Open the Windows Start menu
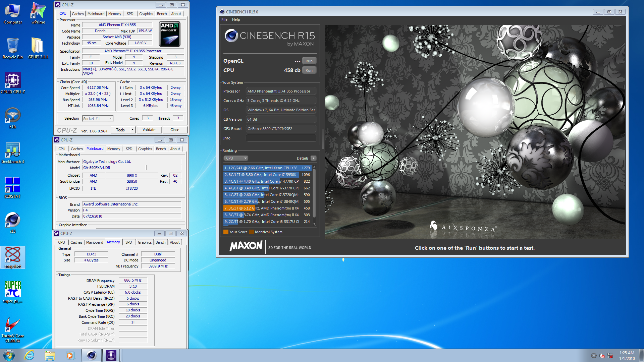 pyautogui.click(x=9, y=355)
